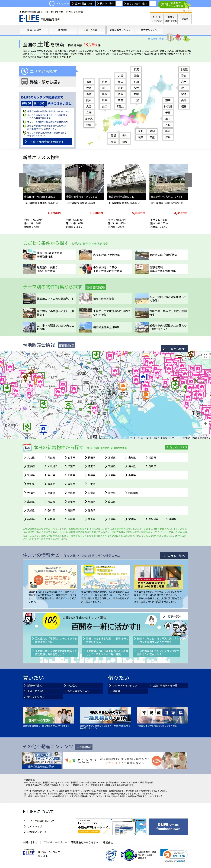This screenshot has height=868, width=211.
Task: Open 駐車場 rental tab
Action: [x=184, y=19]
